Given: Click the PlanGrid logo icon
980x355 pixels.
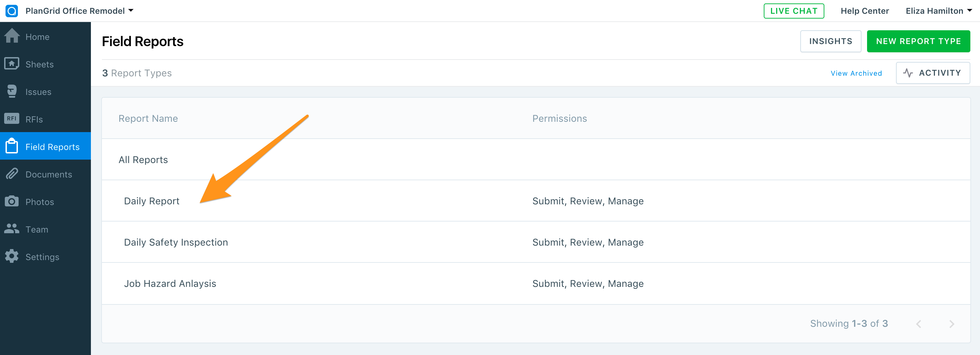Looking at the screenshot, I should (x=12, y=11).
